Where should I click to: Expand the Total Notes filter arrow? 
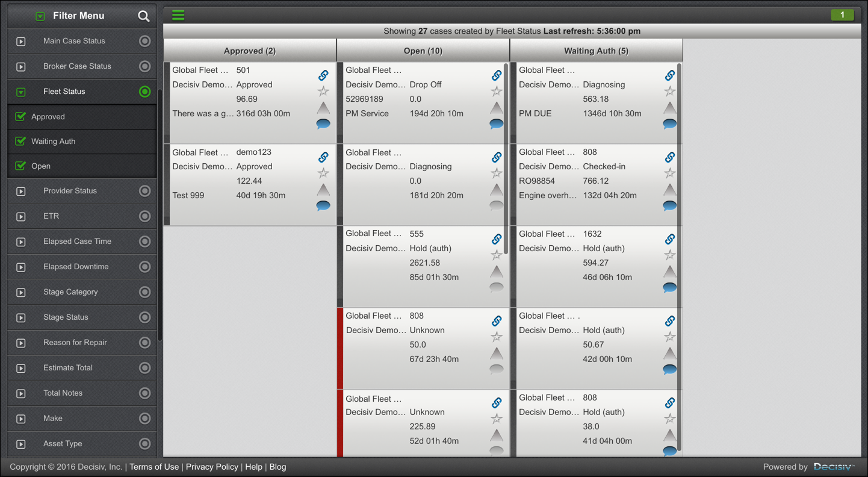[21, 394]
